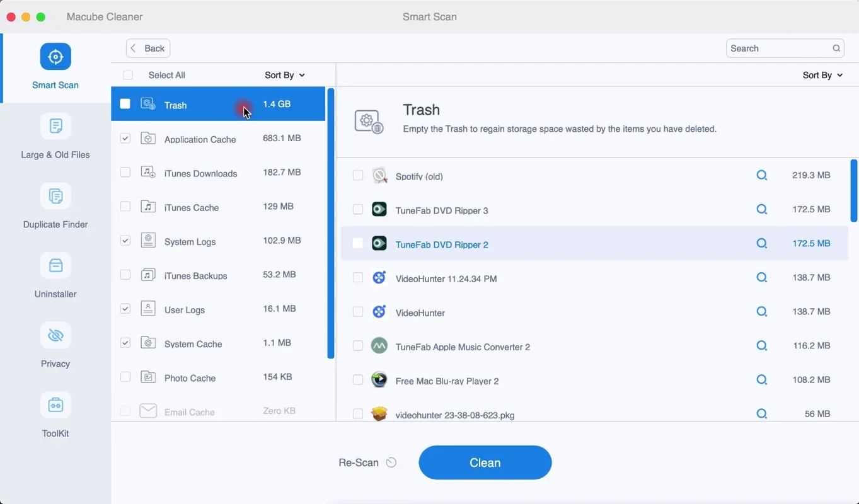Check the TuneFab DVD Ripper 3 checkbox
This screenshot has width=859, height=504.
point(358,209)
